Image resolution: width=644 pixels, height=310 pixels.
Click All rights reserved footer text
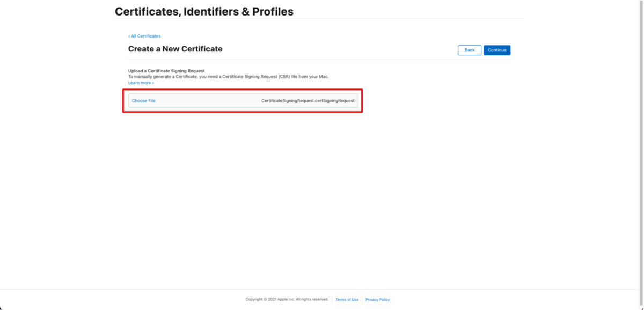click(312, 299)
